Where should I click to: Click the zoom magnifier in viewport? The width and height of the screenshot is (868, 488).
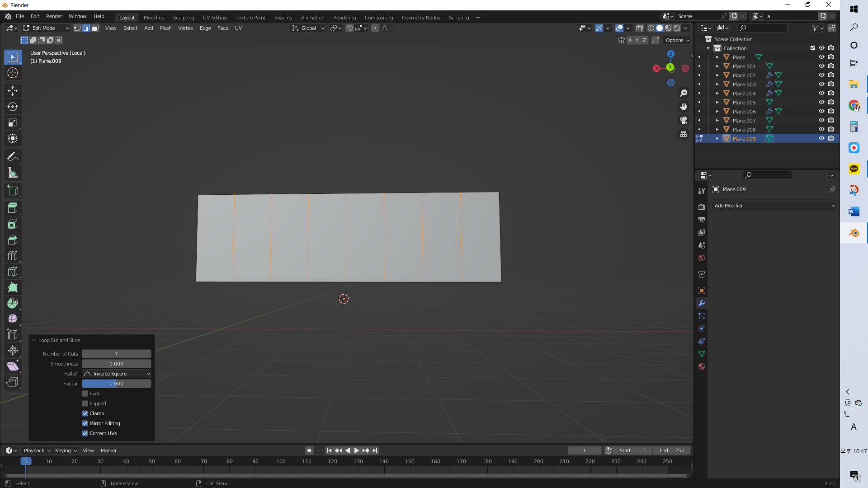pos(684,93)
